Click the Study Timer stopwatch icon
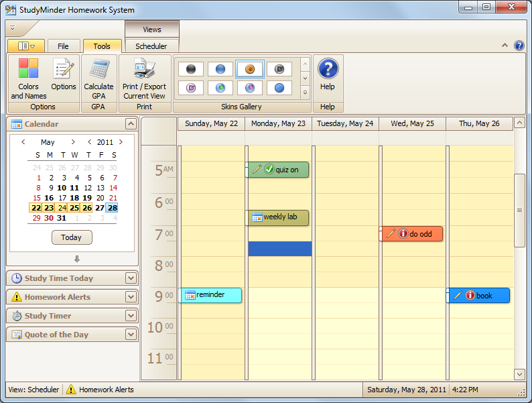The width and height of the screenshot is (532, 403). (x=17, y=316)
